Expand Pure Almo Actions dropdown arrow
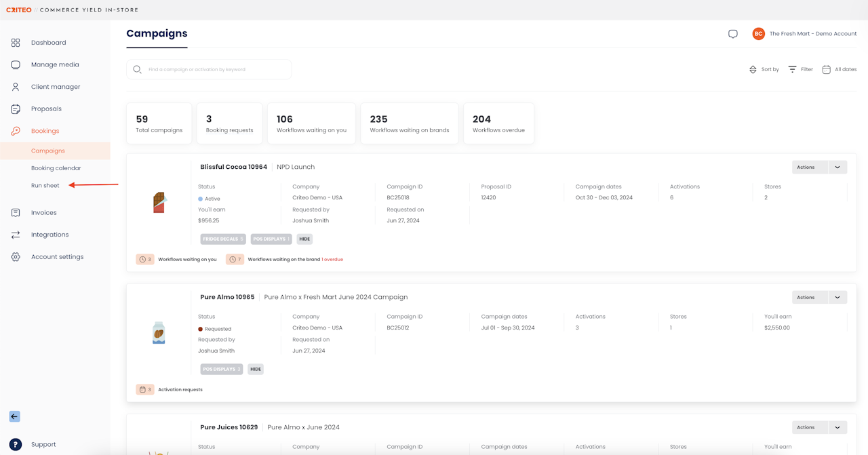Viewport: 868px width, 455px height. tap(837, 298)
